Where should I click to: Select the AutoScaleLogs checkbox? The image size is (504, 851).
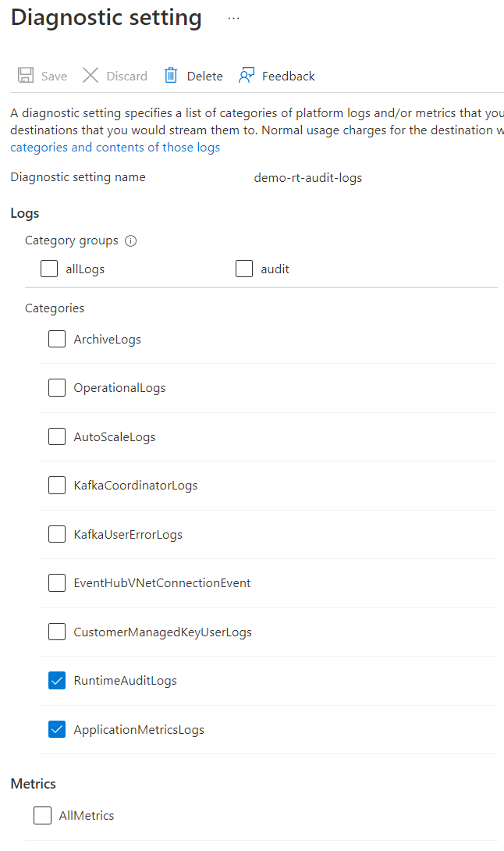[x=57, y=436]
